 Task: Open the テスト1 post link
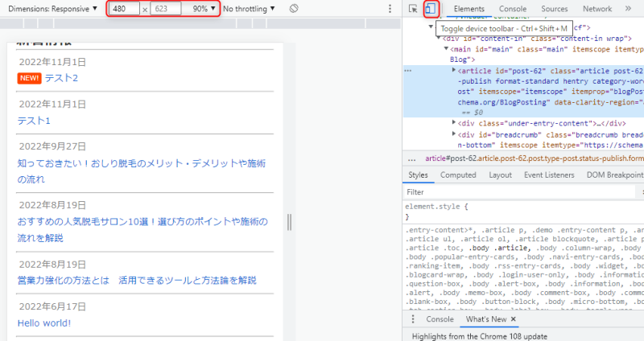coord(34,121)
